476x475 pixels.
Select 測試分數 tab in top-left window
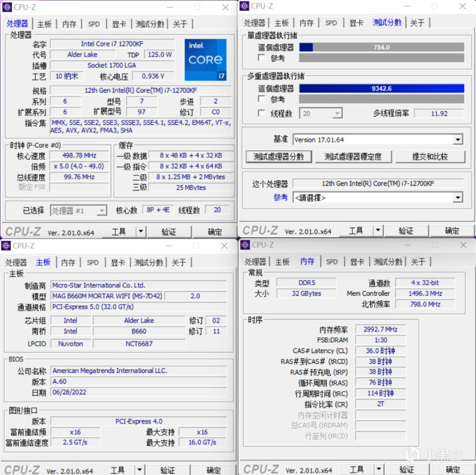coord(149,24)
